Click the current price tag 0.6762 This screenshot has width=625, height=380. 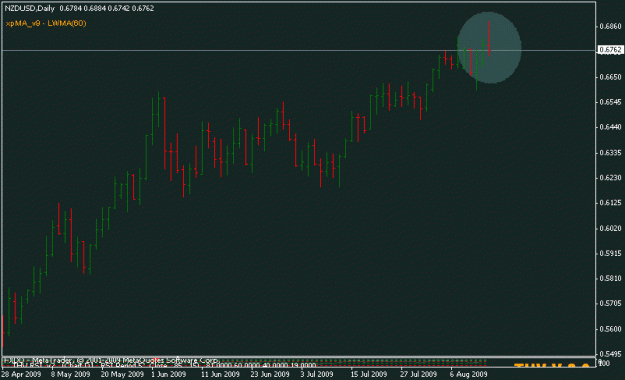(610, 50)
